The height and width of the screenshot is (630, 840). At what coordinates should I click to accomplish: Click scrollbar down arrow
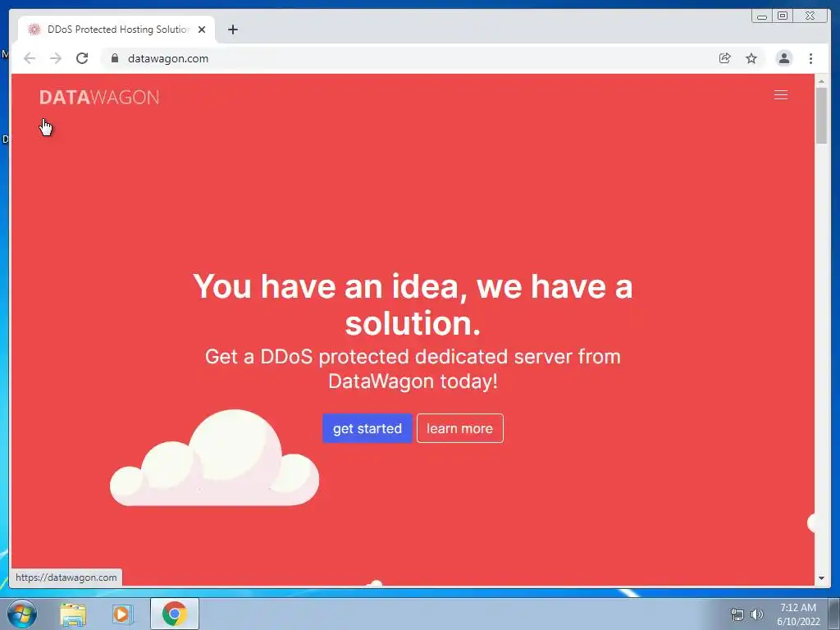pos(821,578)
